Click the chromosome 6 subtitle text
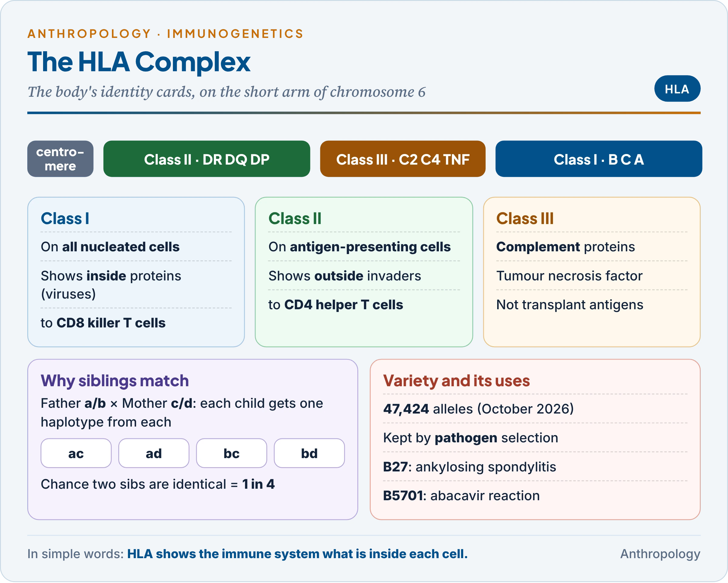The height and width of the screenshot is (583, 728). (x=227, y=92)
